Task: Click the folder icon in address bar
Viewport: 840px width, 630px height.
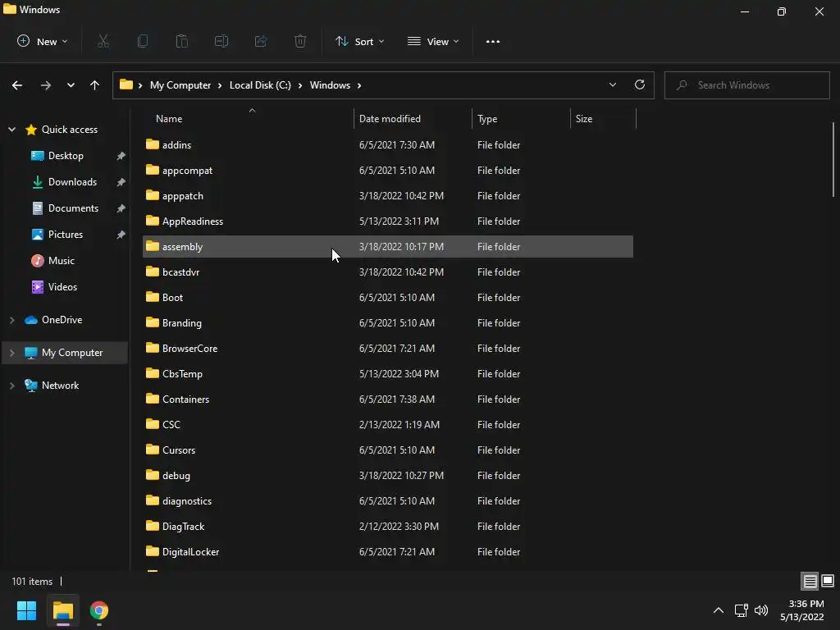Action: [x=126, y=84]
